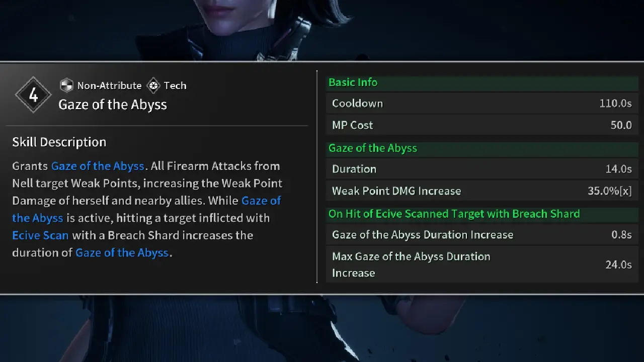Click the Max Gaze of the Abyss Duration row

482,264
